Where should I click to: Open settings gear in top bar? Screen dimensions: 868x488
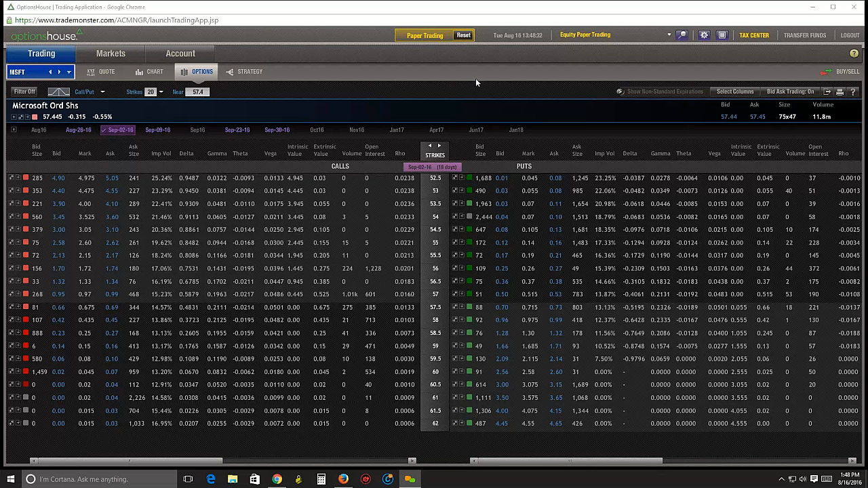[x=704, y=35]
